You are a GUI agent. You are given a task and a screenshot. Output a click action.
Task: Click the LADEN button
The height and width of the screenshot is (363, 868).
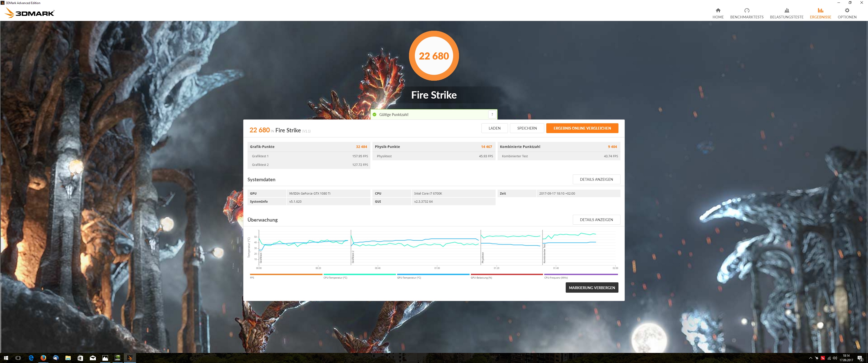tap(494, 128)
